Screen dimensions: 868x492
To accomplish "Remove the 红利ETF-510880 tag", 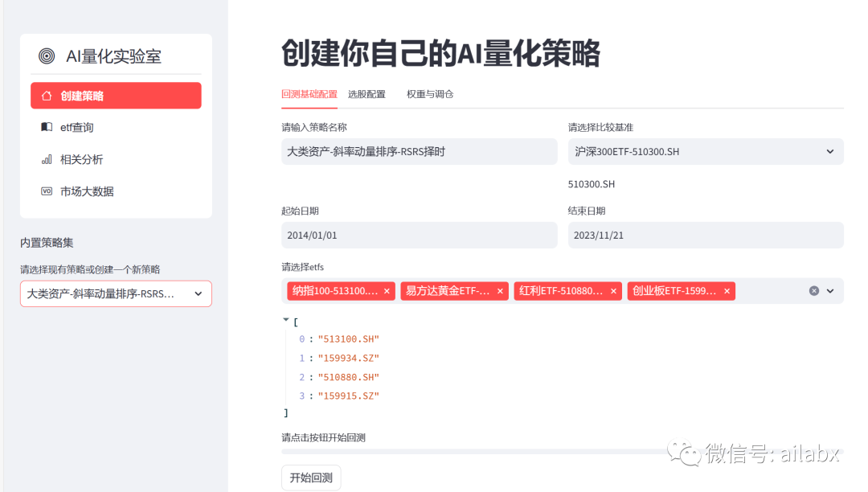I will pyautogui.click(x=613, y=291).
